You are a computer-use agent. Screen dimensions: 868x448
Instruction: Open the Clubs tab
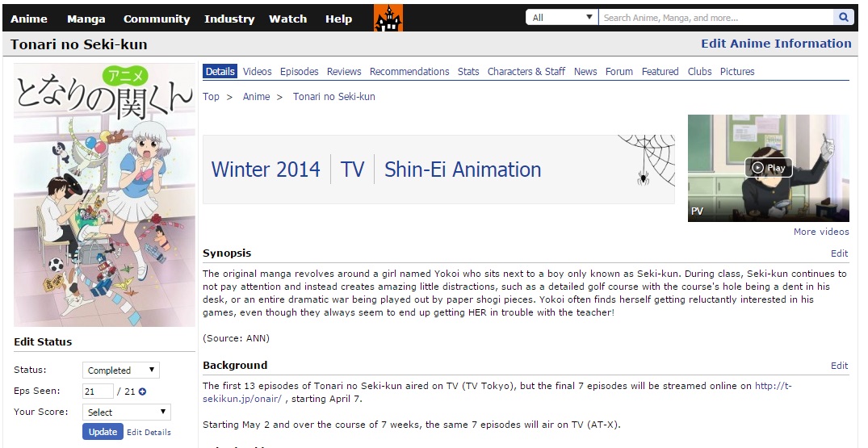(x=699, y=71)
